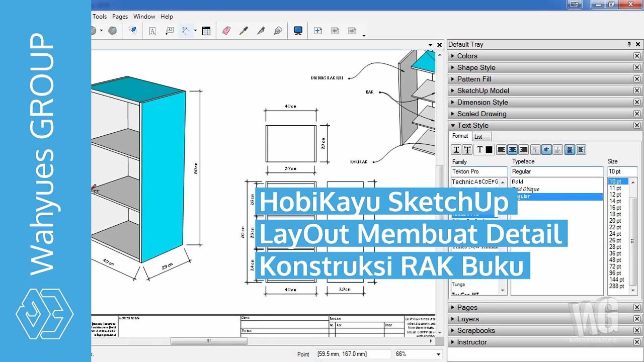
Task: Expand the SketchUp Model panel
Action: click(x=544, y=90)
